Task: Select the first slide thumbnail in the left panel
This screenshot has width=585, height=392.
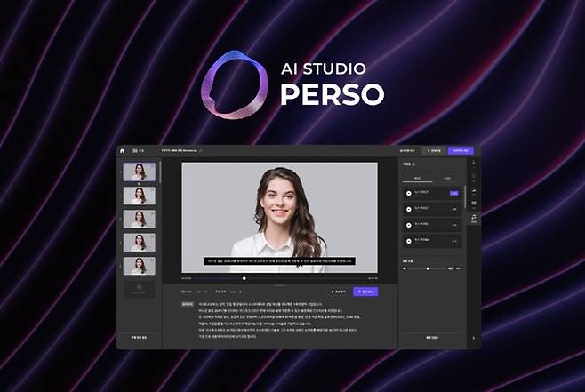Action: pyautogui.click(x=140, y=172)
